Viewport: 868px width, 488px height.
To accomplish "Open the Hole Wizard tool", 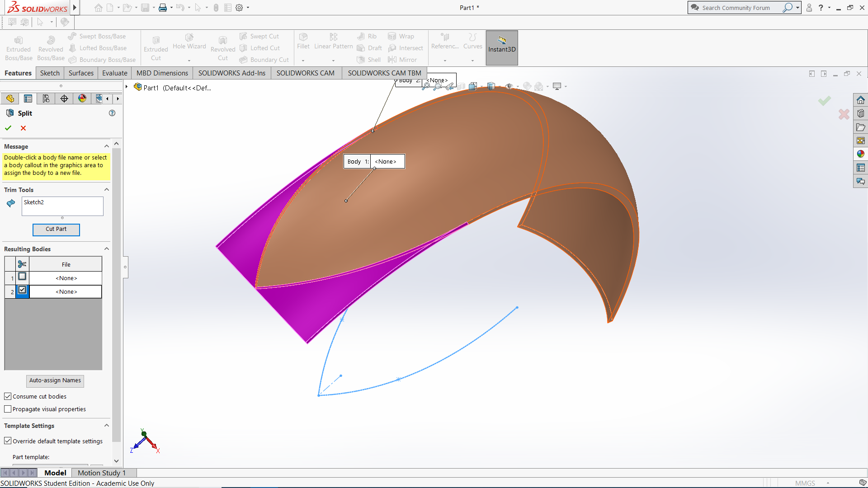I will click(189, 45).
